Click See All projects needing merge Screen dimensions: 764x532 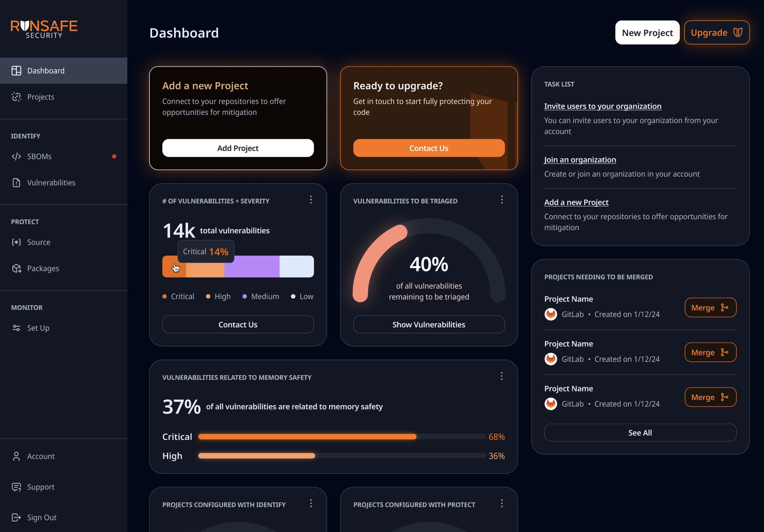pos(640,432)
